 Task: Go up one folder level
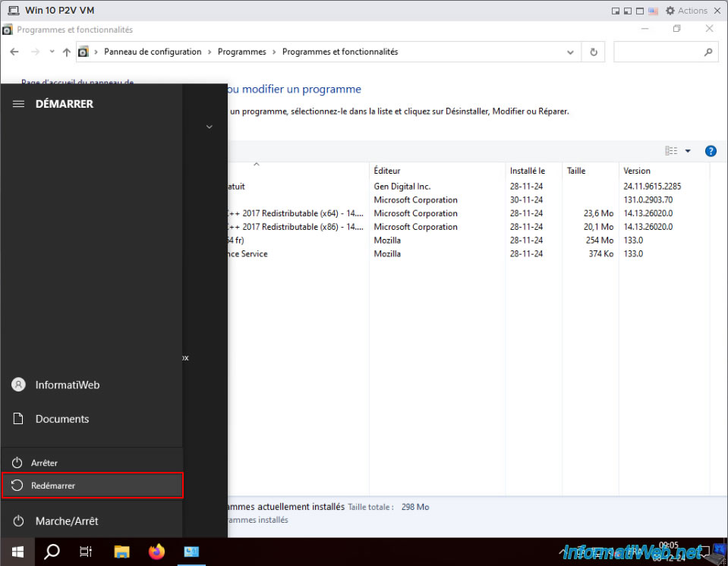click(66, 52)
